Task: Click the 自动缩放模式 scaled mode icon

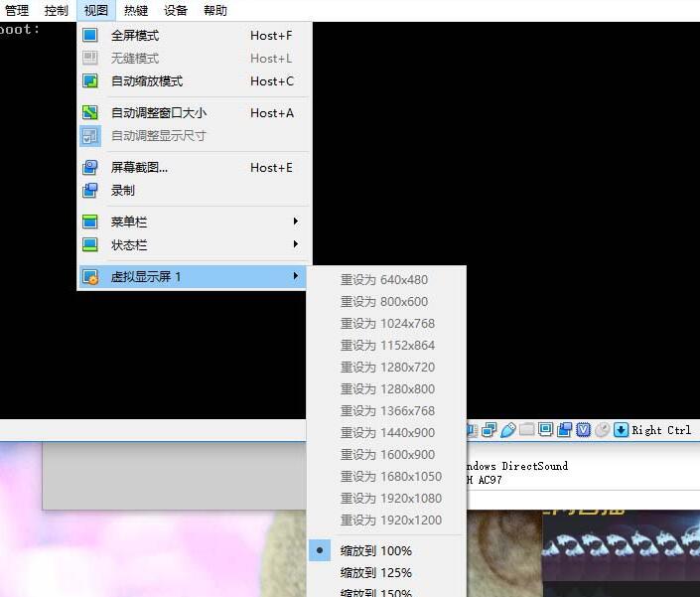Action: point(90,81)
